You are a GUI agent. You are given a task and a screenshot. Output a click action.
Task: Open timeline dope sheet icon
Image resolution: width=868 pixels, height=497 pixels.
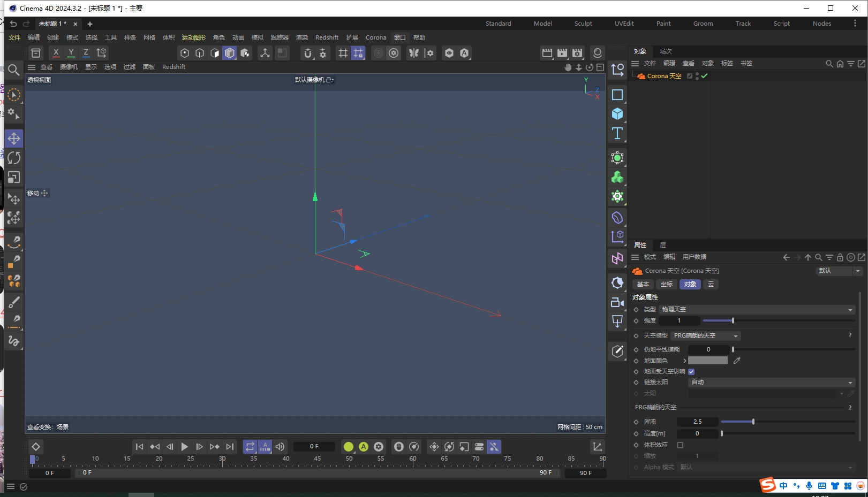(597, 447)
